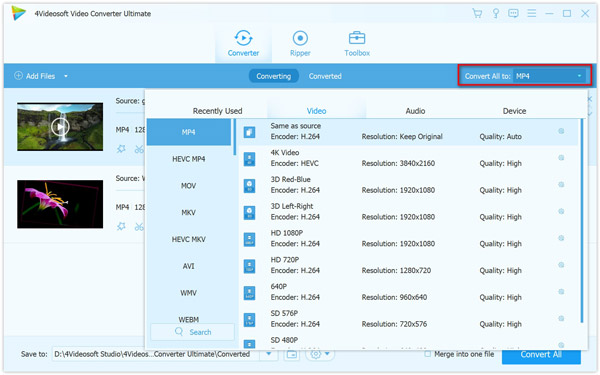Open settings gear for HD 720P
The image size is (600, 375).
561,265
